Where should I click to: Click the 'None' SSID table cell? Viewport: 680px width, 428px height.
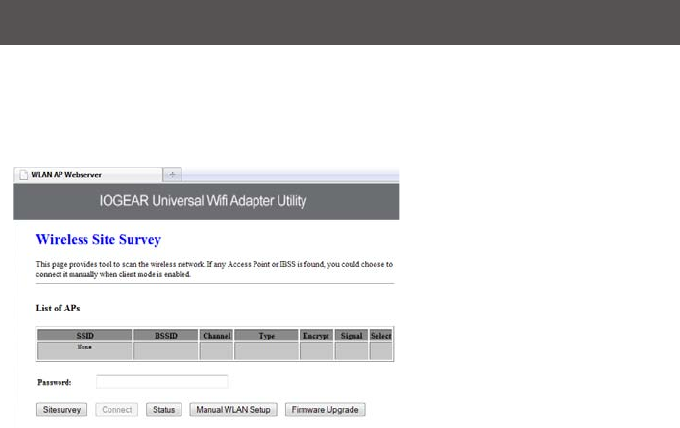pyautogui.click(x=85, y=351)
